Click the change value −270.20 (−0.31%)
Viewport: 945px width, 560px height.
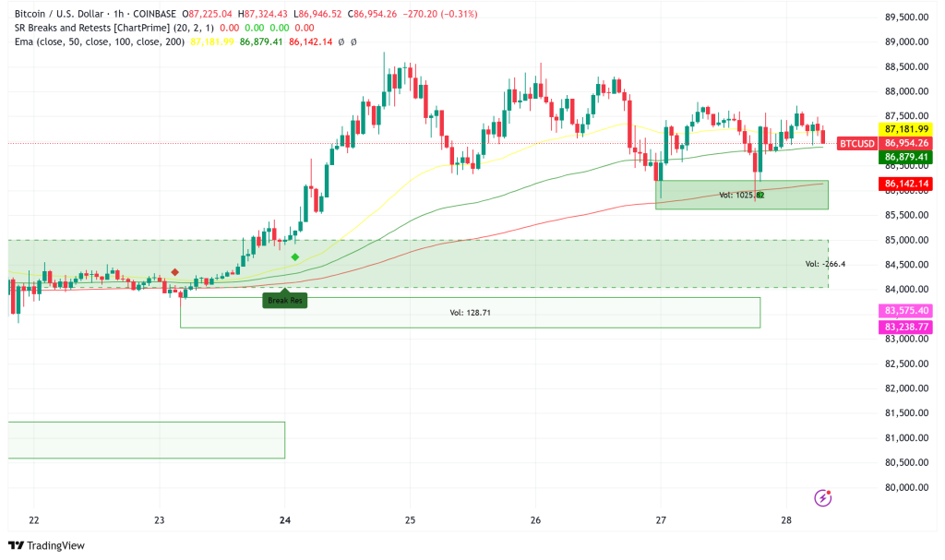(439, 13)
